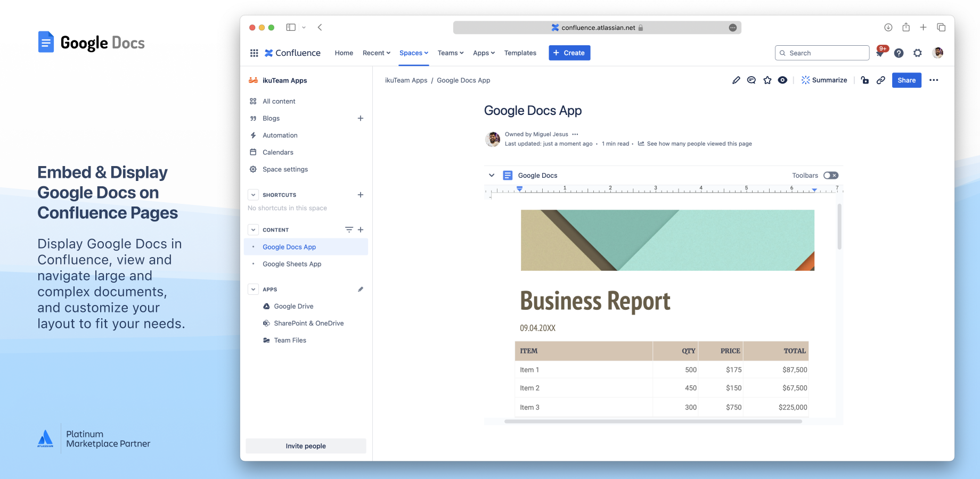Open page restrictions lock icon
The width and height of the screenshot is (980, 479).
865,80
